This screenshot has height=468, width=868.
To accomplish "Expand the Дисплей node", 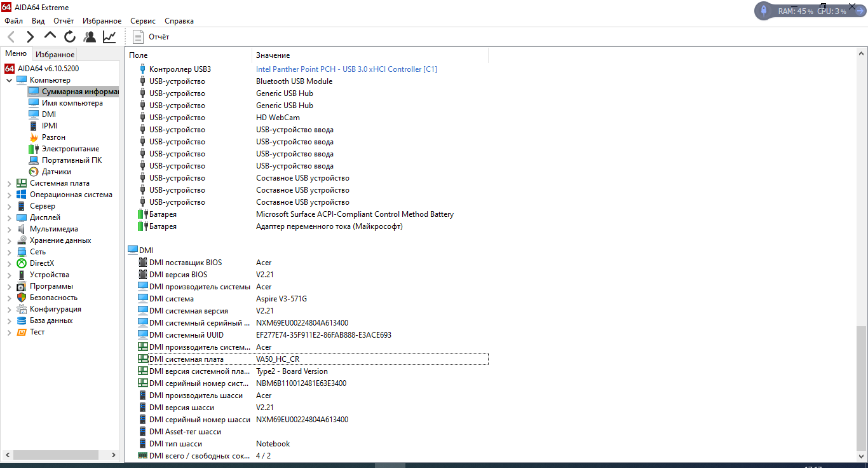I will tap(9, 217).
